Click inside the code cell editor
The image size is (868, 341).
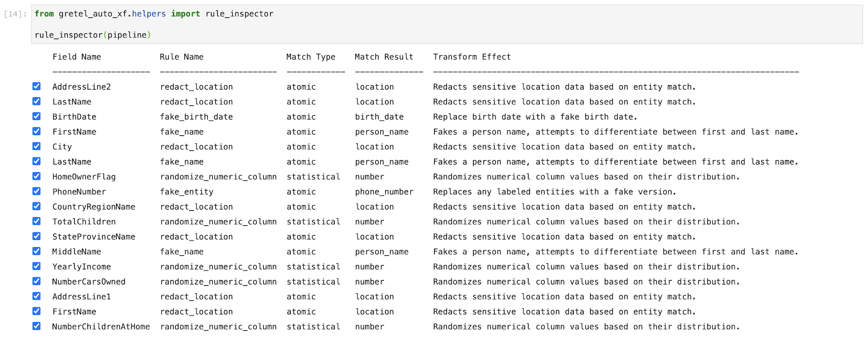tap(447, 24)
